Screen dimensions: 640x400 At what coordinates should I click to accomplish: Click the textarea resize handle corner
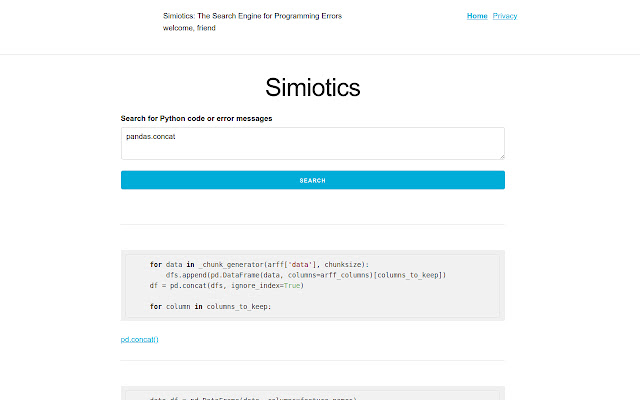click(x=502, y=156)
